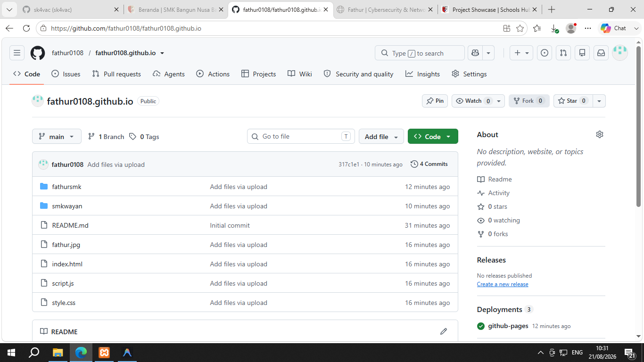The width and height of the screenshot is (644, 362).
Task: Open the Star lists dropdown arrow
Action: pyautogui.click(x=599, y=101)
